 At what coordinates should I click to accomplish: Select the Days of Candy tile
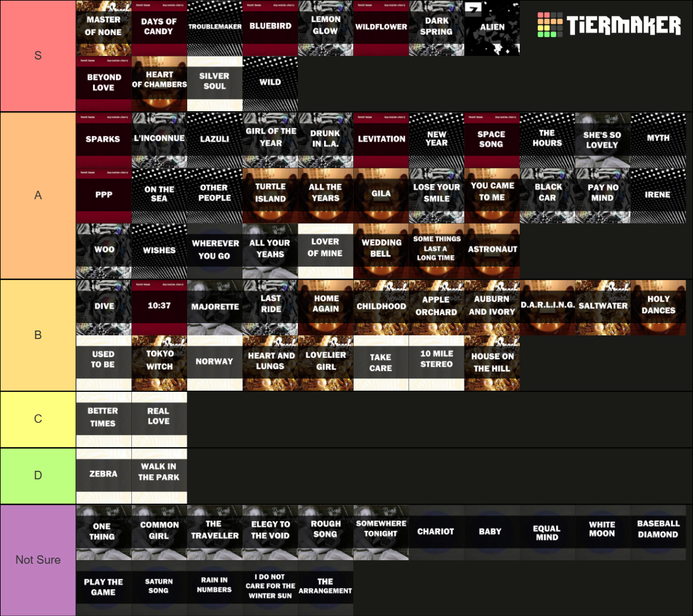tap(159, 28)
